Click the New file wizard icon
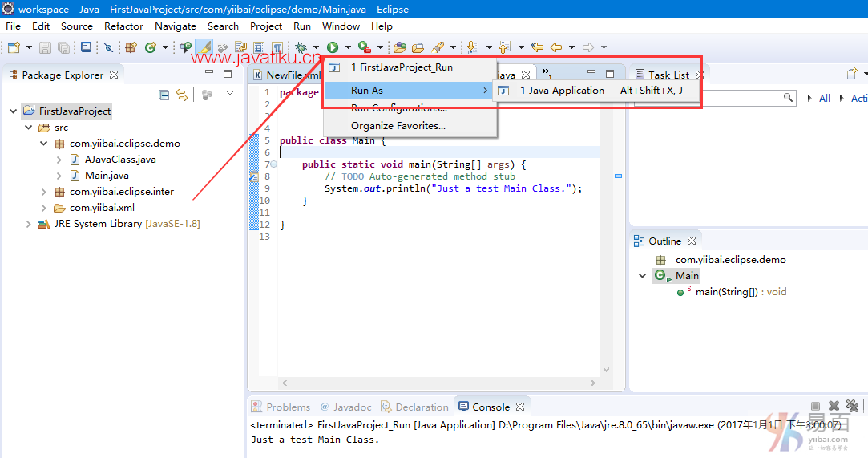This screenshot has width=868, height=458. (14, 47)
